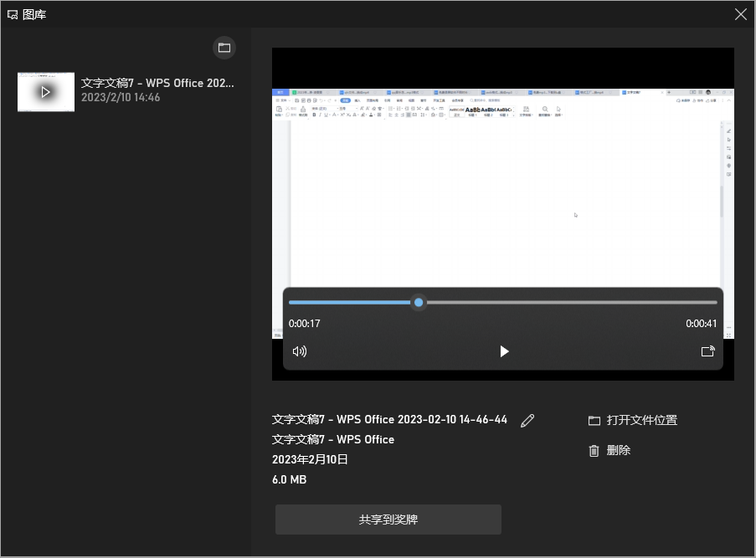The image size is (756, 558).
Task: Close the 图库 gallery window
Action: 741,14
